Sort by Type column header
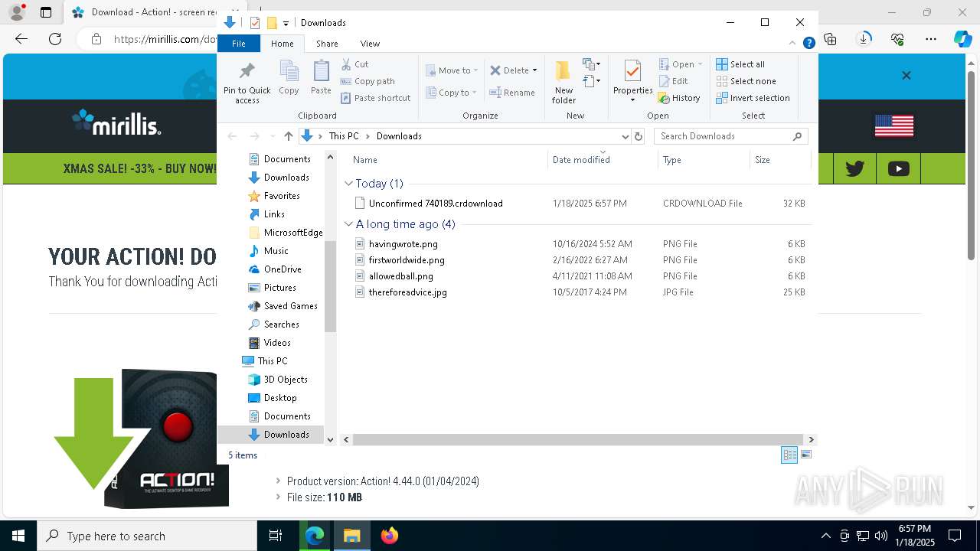This screenshot has height=551, width=980. pos(704,160)
